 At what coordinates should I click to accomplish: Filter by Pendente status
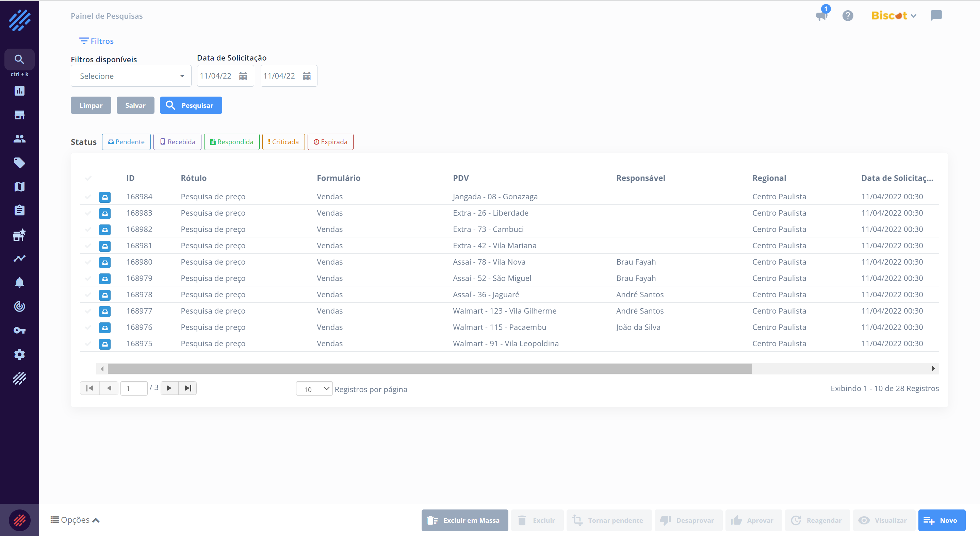126,142
